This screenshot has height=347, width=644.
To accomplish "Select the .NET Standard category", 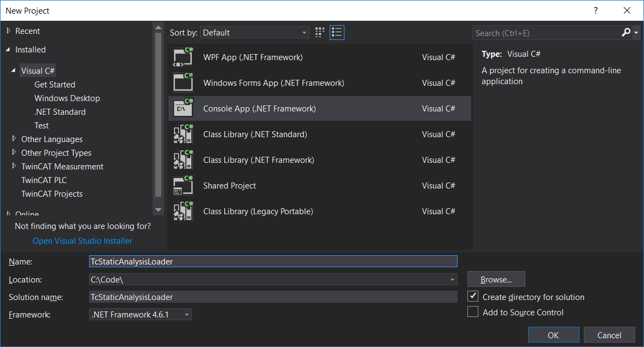I will 60,111.
